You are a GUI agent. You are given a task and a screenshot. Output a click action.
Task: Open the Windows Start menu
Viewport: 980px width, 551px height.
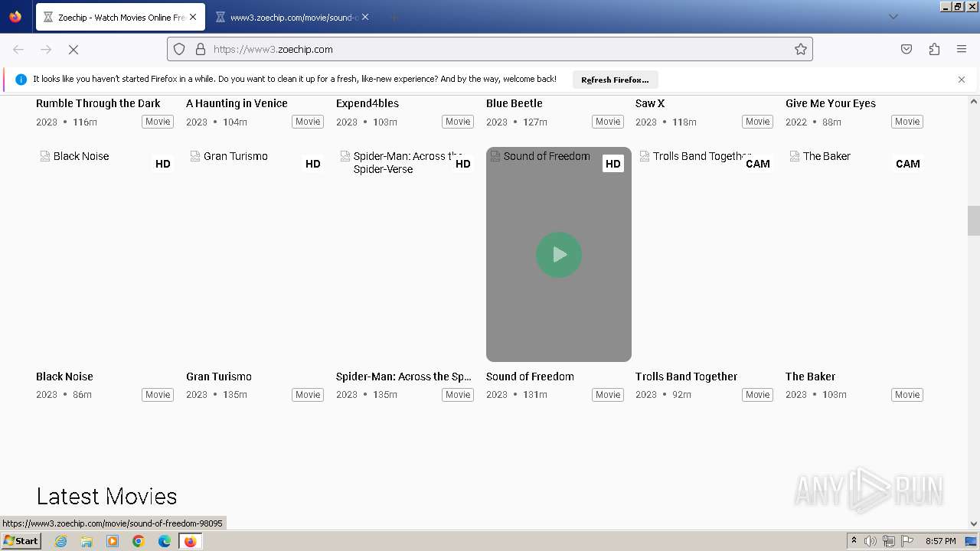tap(21, 541)
